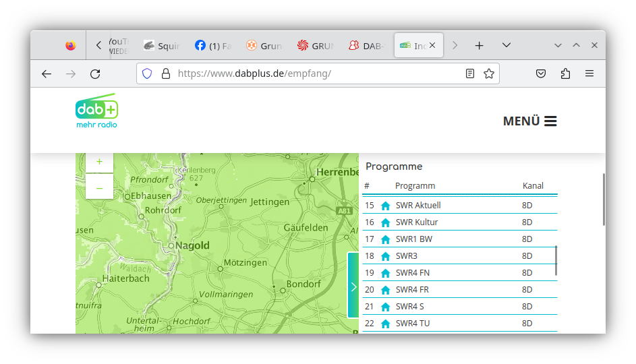Show site security padlock info
The image size is (636, 364).
[x=166, y=73]
